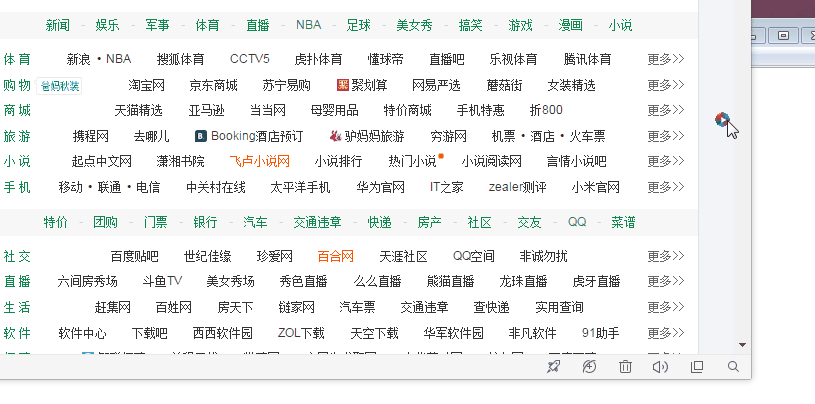Click the colorful floating play icon
This screenshot has height=404, width=815.
[722, 120]
